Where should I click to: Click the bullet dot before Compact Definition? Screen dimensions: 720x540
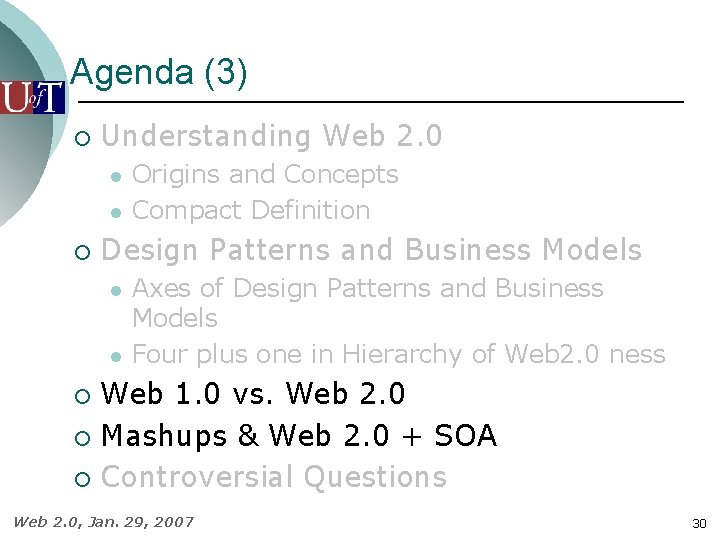[116, 213]
